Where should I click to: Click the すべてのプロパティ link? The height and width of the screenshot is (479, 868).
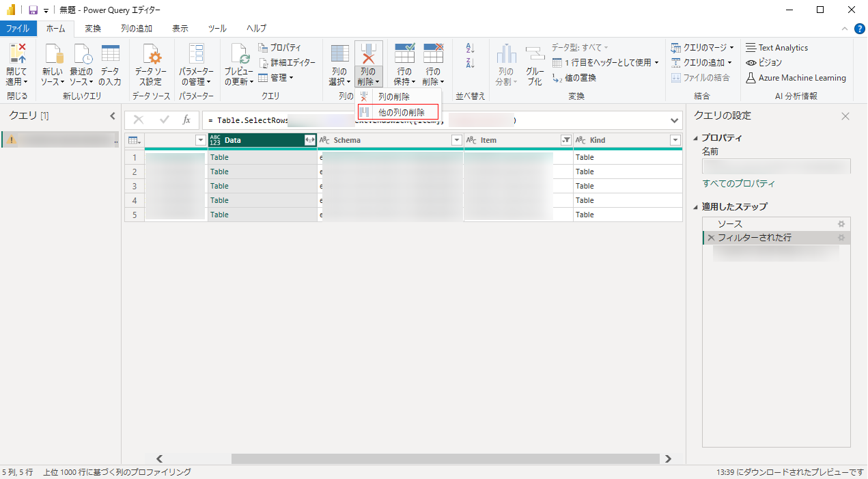(738, 184)
